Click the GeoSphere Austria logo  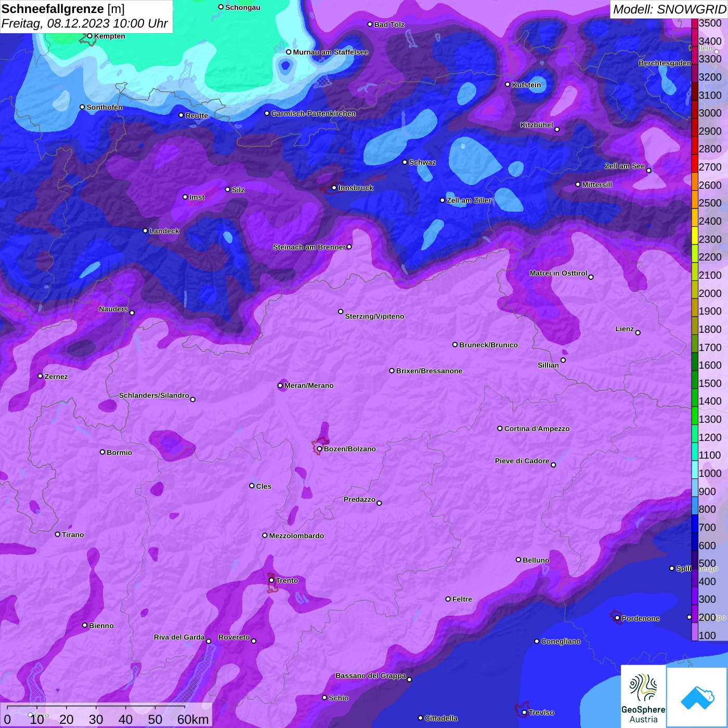[643, 697]
